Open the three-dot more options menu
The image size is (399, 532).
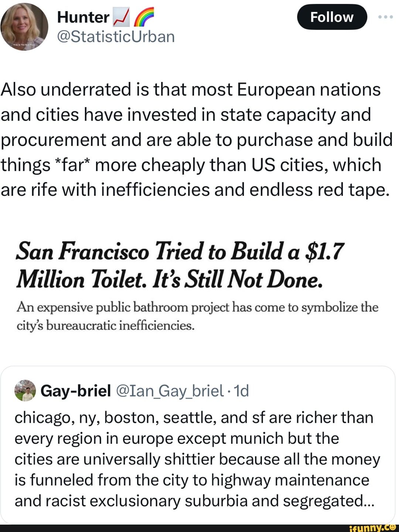click(x=385, y=17)
